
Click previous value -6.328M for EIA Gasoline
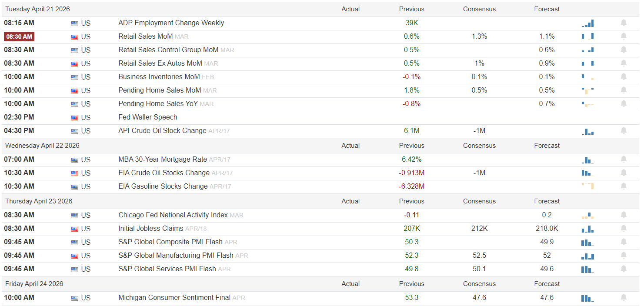[x=412, y=186]
